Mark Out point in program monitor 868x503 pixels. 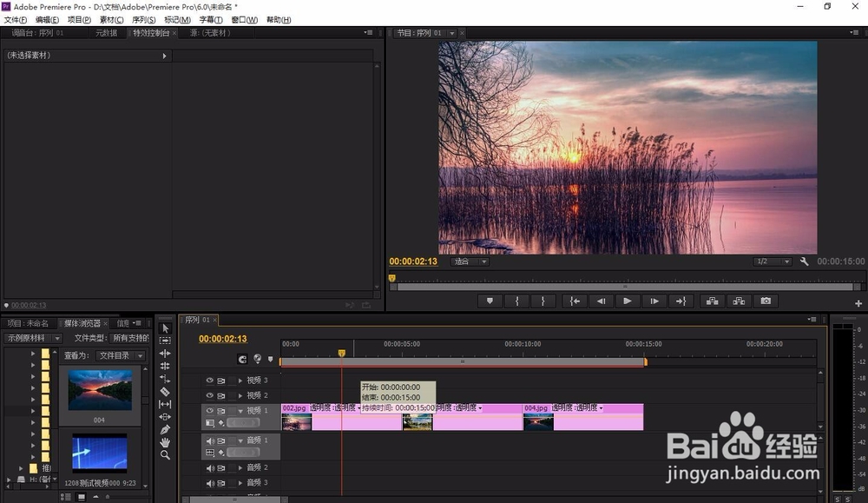[543, 301]
